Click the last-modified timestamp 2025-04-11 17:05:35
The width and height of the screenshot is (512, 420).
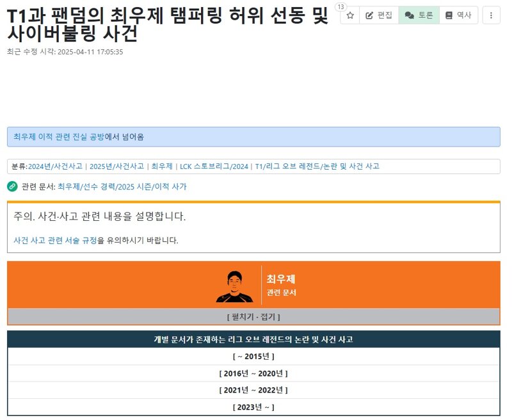point(90,52)
